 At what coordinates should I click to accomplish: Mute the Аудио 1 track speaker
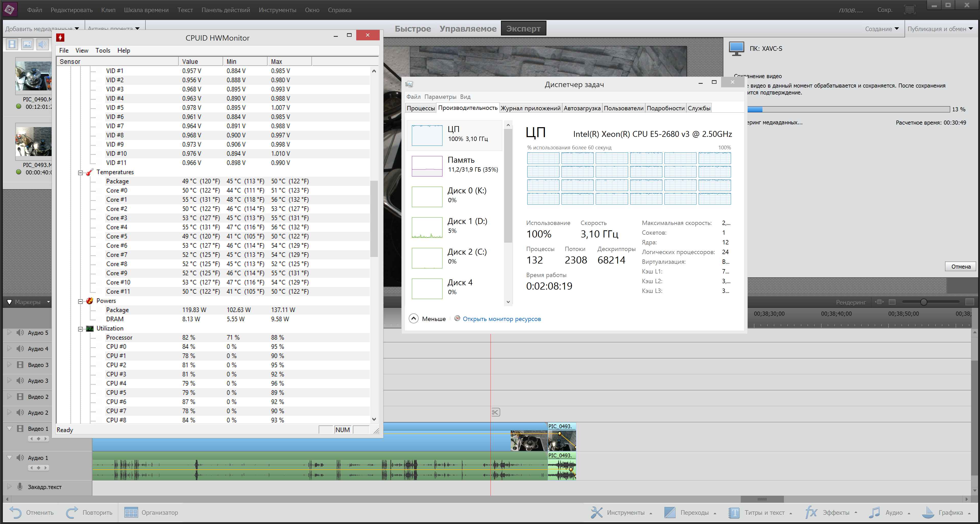click(20, 458)
